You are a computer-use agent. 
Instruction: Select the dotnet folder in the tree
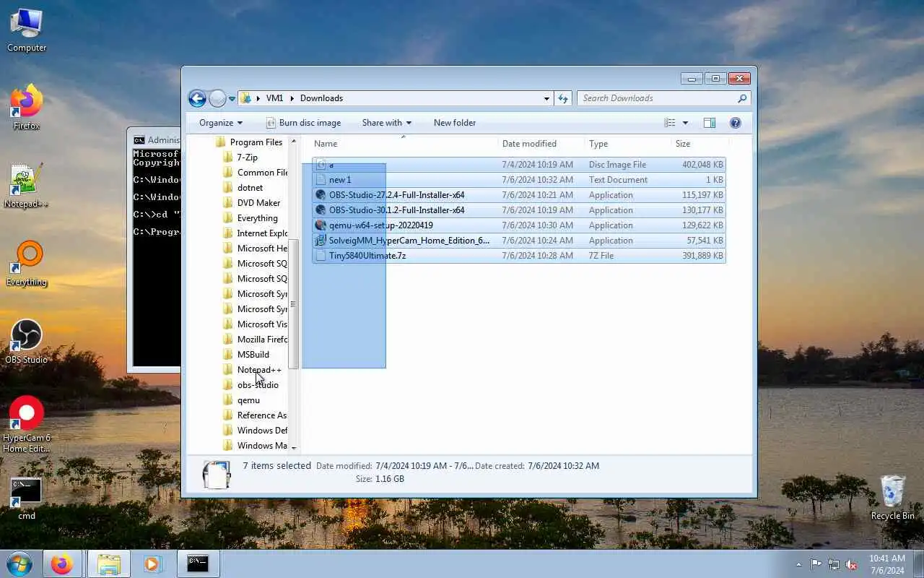pos(243,188)
